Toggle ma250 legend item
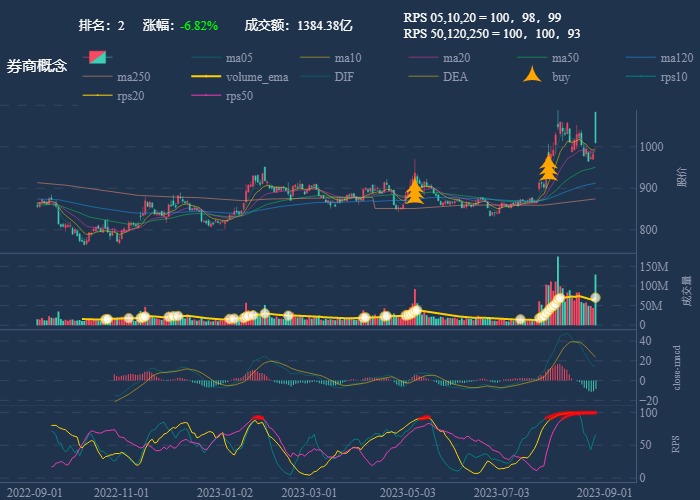The width and height of the screenshot is (700, 500). [x=133, y=77]
